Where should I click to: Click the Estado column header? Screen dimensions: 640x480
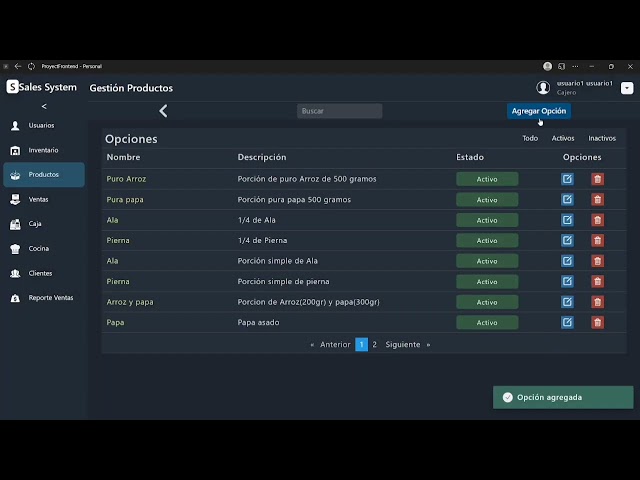click(470, 157)
